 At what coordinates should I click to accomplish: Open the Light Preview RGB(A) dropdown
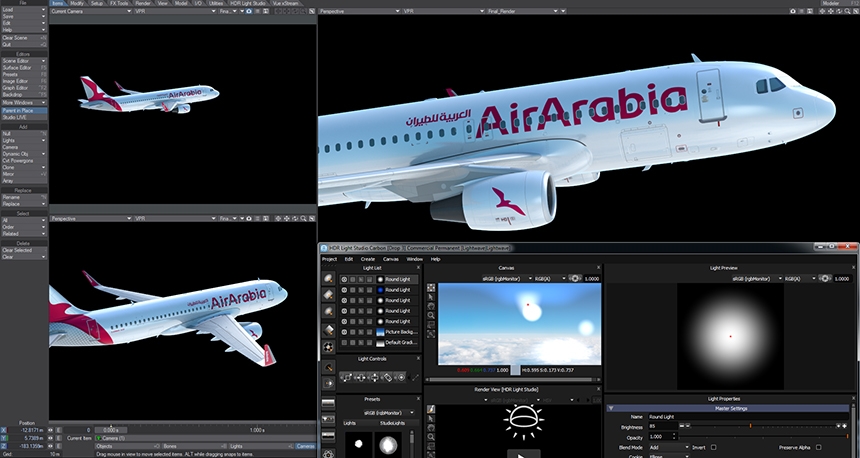[801, 279]
